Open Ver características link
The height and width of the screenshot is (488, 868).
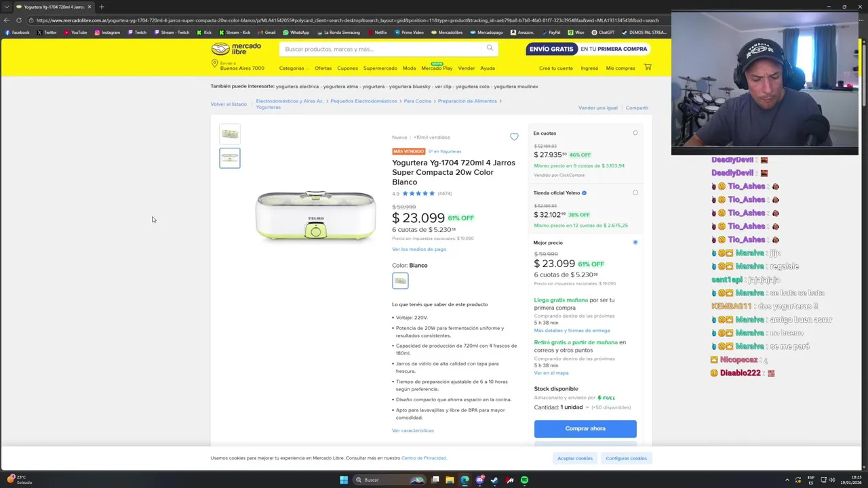click(x=412, y=430)
